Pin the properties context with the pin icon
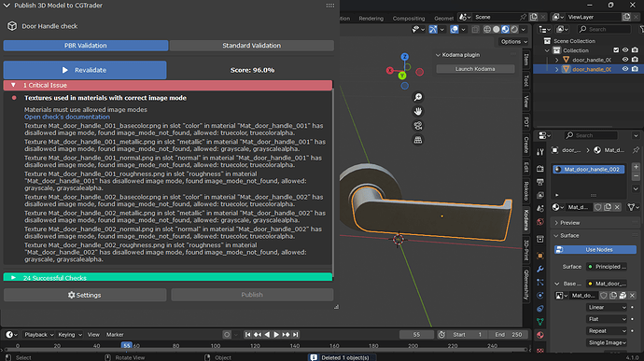This screenshot has height=361, width=644. [636, 150]
